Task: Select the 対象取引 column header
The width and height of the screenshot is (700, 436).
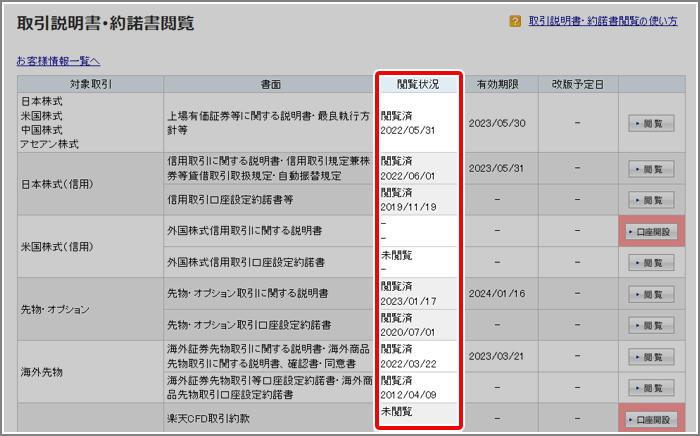Action: [91, 84]
